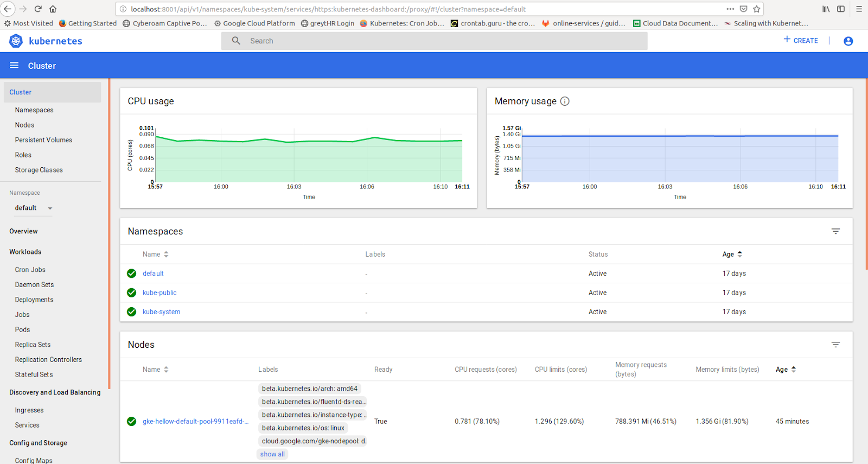Click the gke node ready status icon
Image resolution: width=868 pixels, height=464 pixels.
click(131, 421)
